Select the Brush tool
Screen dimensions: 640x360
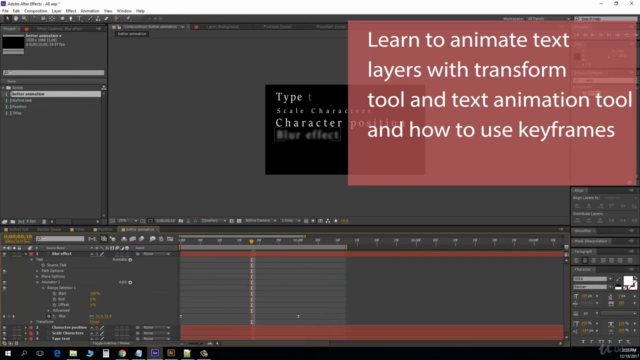(x=89, y=19)
